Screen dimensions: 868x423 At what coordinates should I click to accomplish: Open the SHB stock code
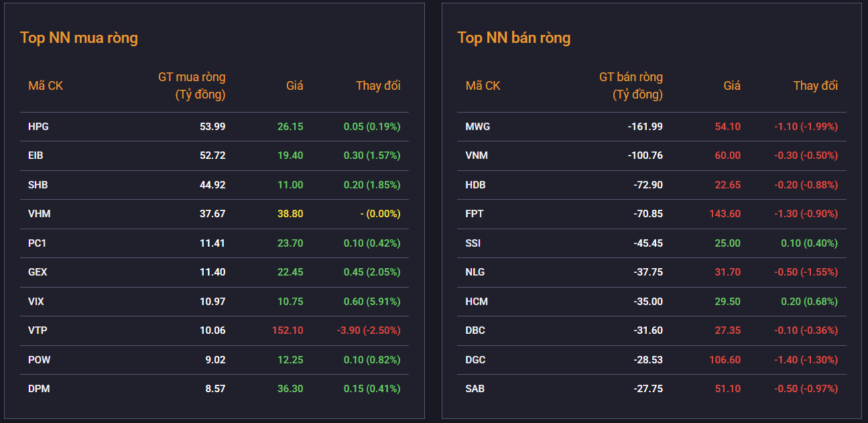(x=38, y=184)
